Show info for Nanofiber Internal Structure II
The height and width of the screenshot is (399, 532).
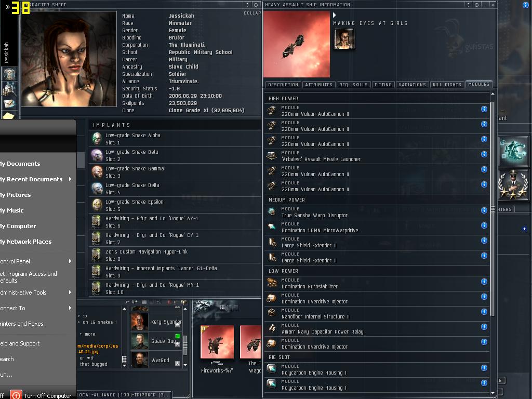pos(484,312)
